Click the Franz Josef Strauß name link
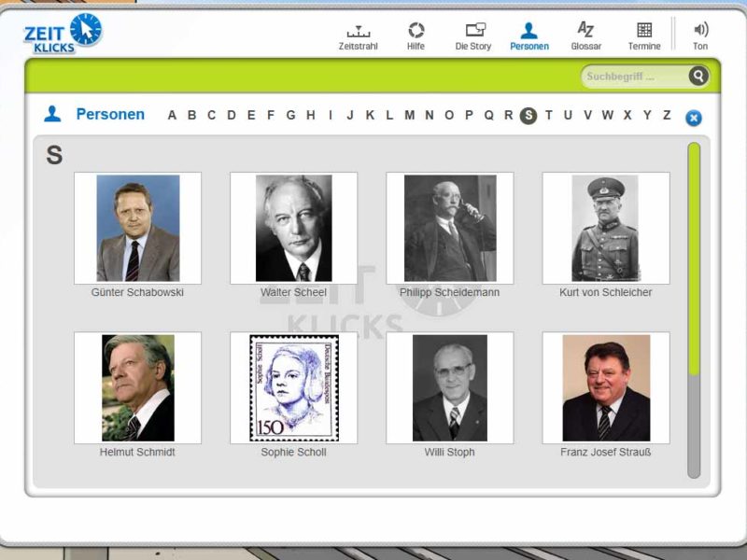 pos(605,452)
